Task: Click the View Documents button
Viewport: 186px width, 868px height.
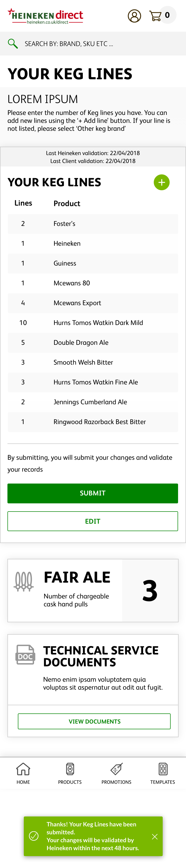Action: point(94,721)
